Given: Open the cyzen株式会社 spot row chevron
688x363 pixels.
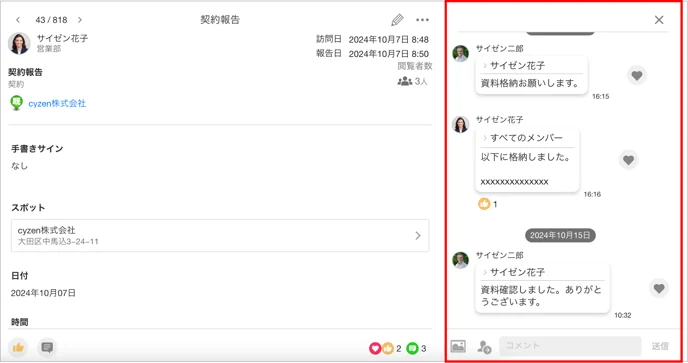Looking at the screenshot, I should click(418, 236).
